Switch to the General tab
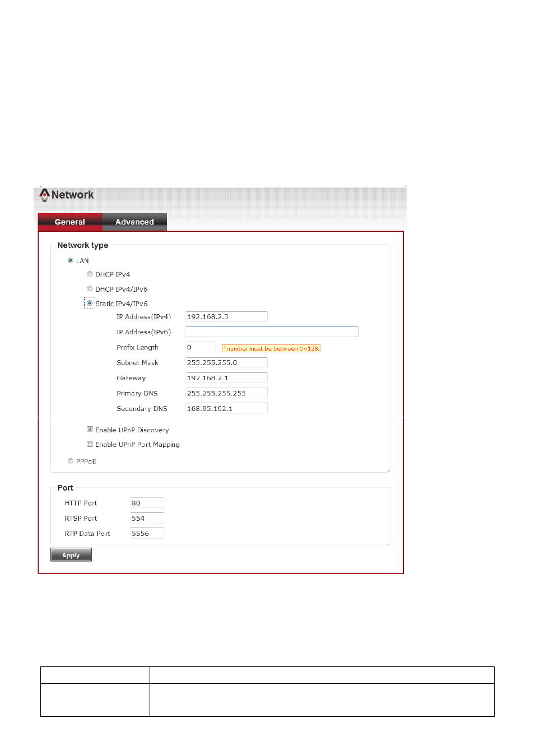Viewport: 535px width, 756px height. tap(70, 222)
